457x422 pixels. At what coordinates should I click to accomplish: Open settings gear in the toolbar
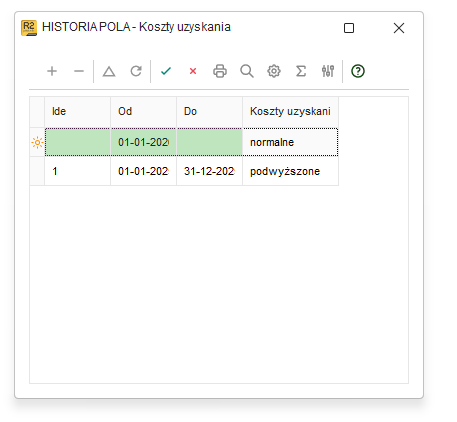[274, 71]
